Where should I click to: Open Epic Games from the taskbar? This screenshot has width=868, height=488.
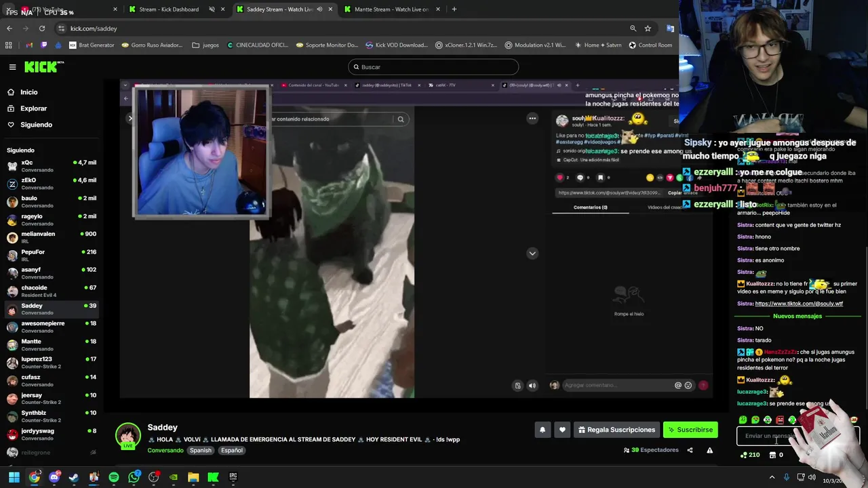click(x=233, y=477)
